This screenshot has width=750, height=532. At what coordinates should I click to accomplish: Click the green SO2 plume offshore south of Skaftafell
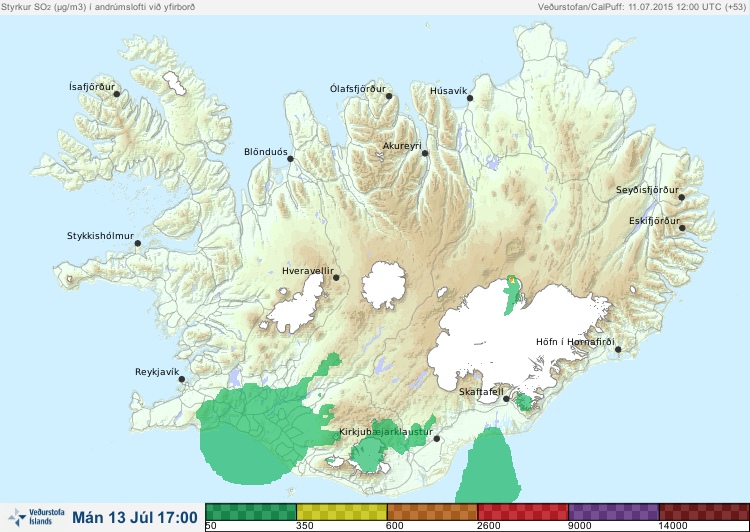tap(489, 466)
